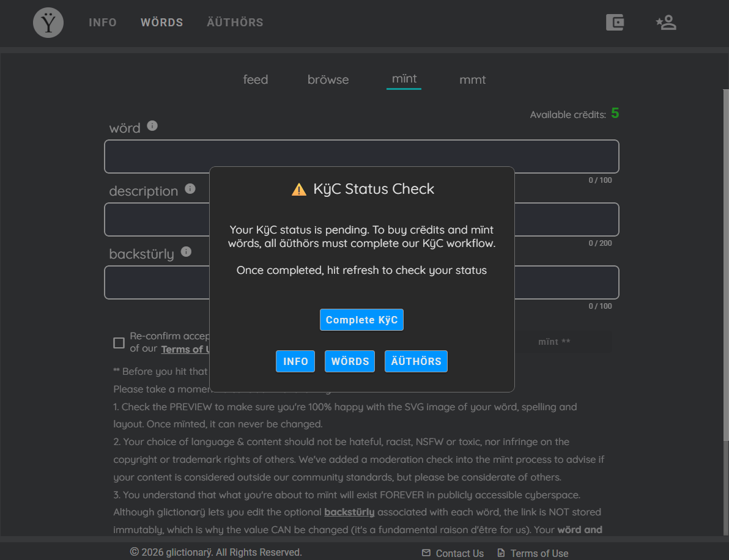Switch to the bröwse tab

coord(328,79)
